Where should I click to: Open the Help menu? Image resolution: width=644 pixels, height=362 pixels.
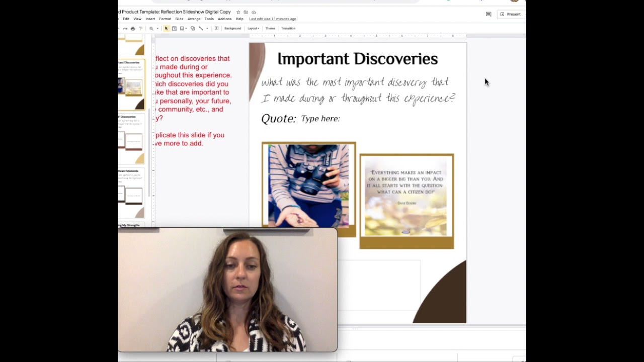(239, 19)
